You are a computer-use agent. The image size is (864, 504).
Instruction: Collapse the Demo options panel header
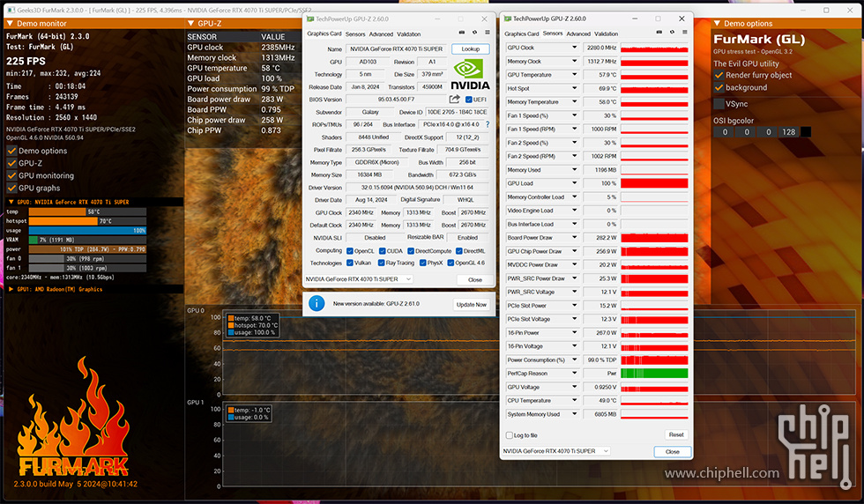pyautogui.click(x=717, y=23)
